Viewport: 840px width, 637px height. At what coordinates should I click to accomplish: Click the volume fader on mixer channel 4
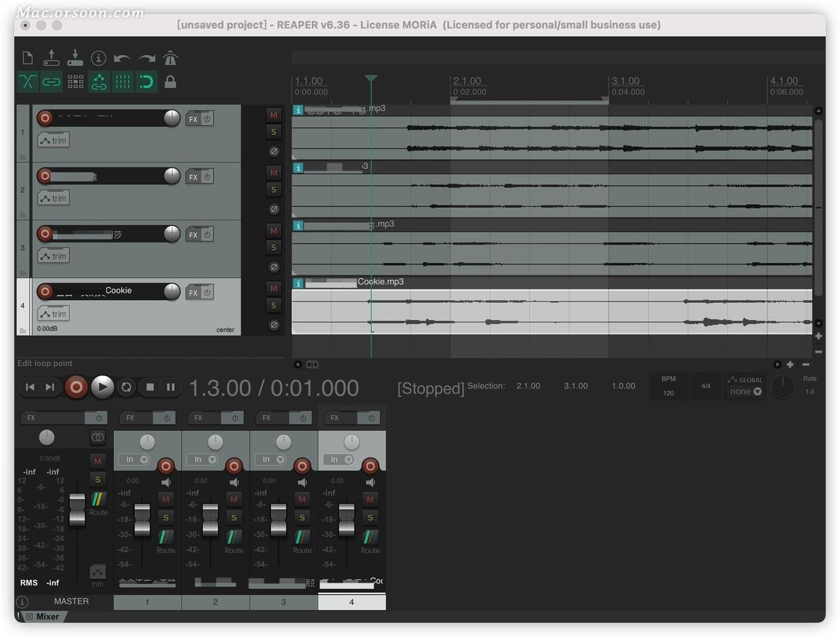346,520
